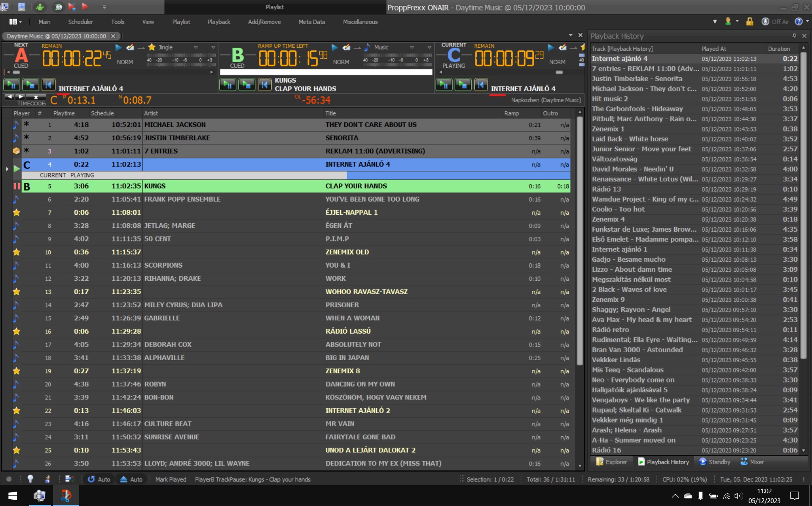Select the Frank Popp Ensemble playlist row
This screenshot has height=506, width=812.
[295, 199]
